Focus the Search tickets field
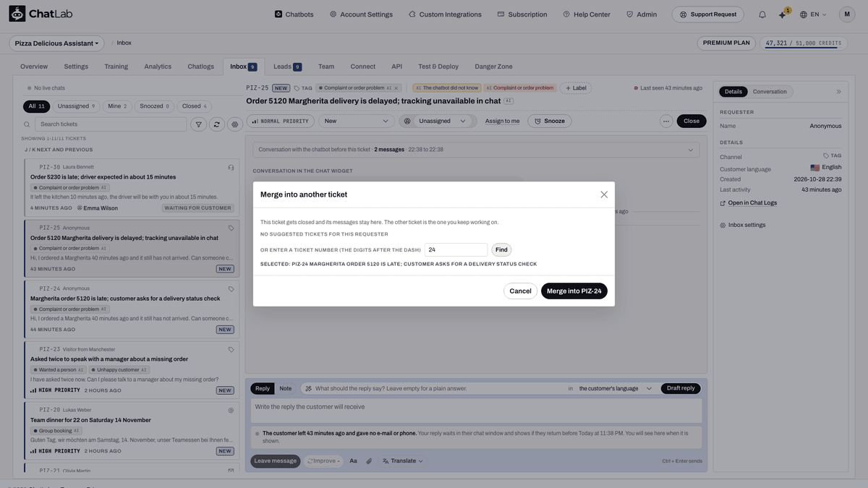 tap(111, 124)
